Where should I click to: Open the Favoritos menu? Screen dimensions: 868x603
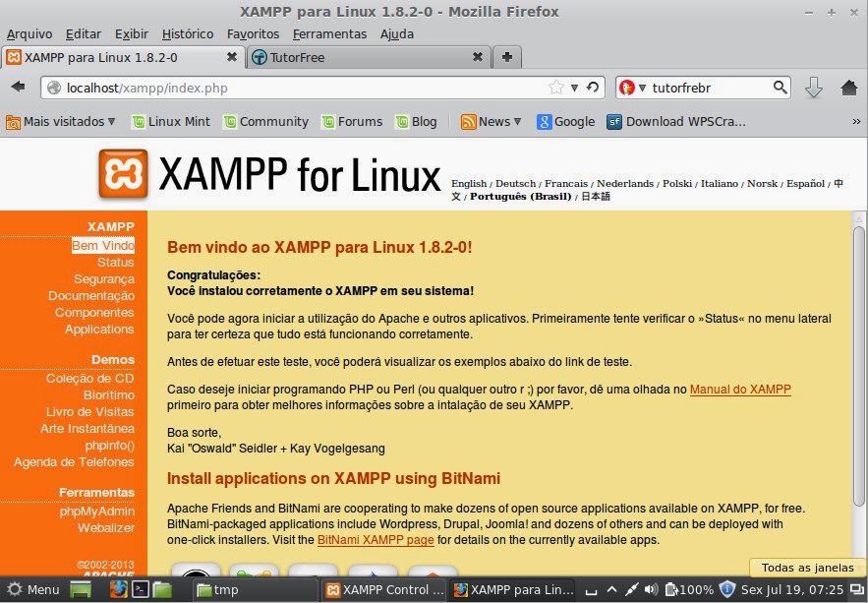tap(253, 34)
